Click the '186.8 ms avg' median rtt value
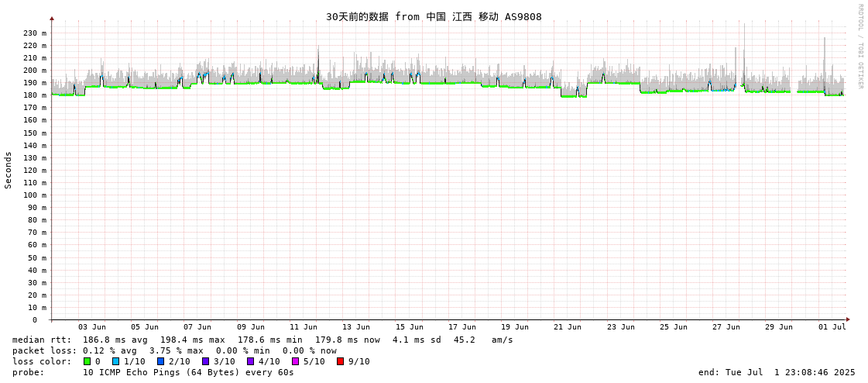The height and width of the screenshot is (383, 868). (115, 340)
